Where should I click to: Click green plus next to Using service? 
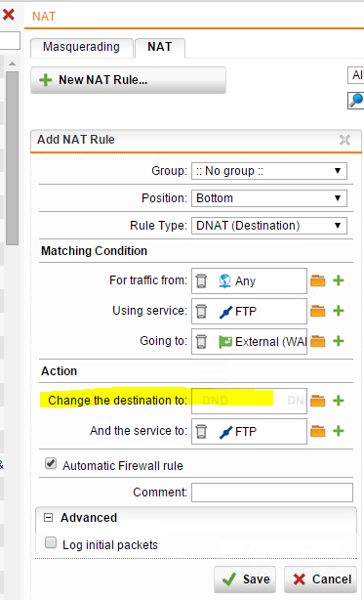tap(339, 311)
